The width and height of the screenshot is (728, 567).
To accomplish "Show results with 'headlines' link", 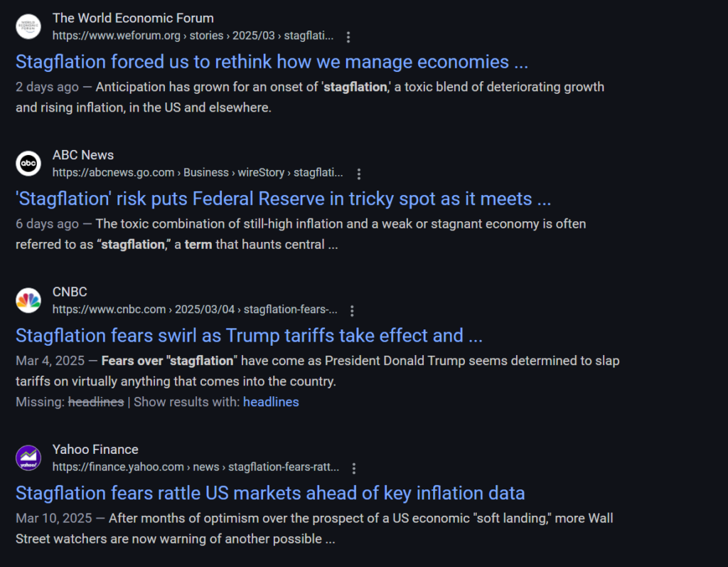I will 271,402.
